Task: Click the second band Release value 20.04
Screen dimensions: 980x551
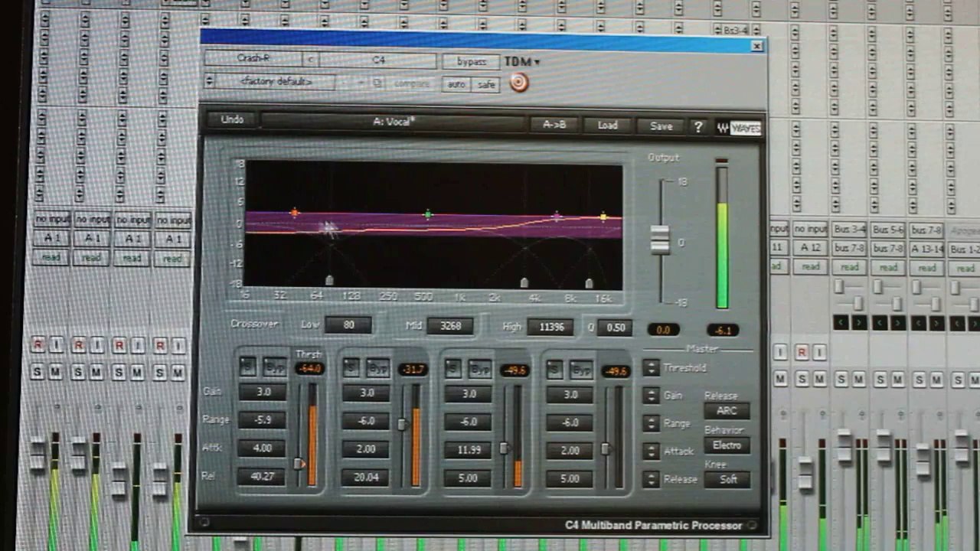Action: pyautogui.click(x=366, y=477)
